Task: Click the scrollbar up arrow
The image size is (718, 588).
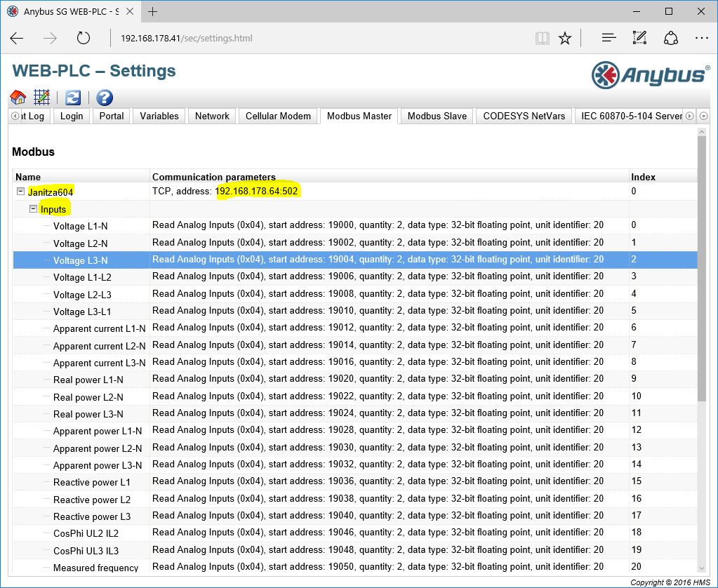Action: pyautogui.click(x=702, y=132)
